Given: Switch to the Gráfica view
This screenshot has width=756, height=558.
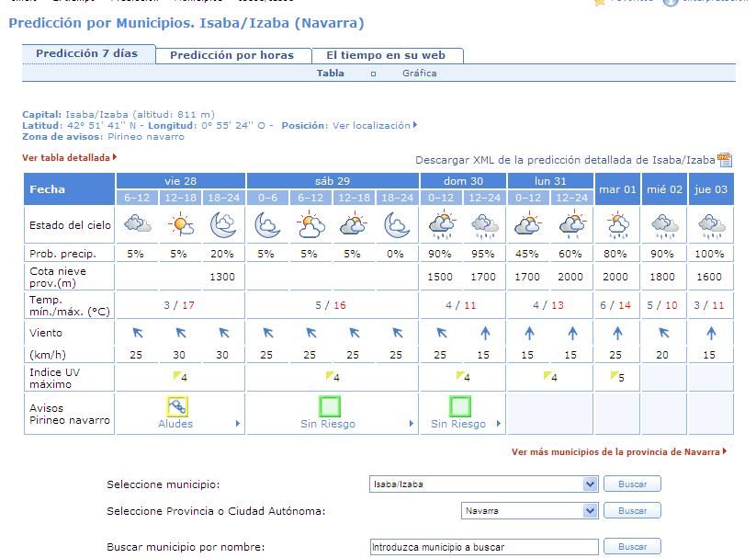Looking at the screenshot, I should [x=420, y=73].
